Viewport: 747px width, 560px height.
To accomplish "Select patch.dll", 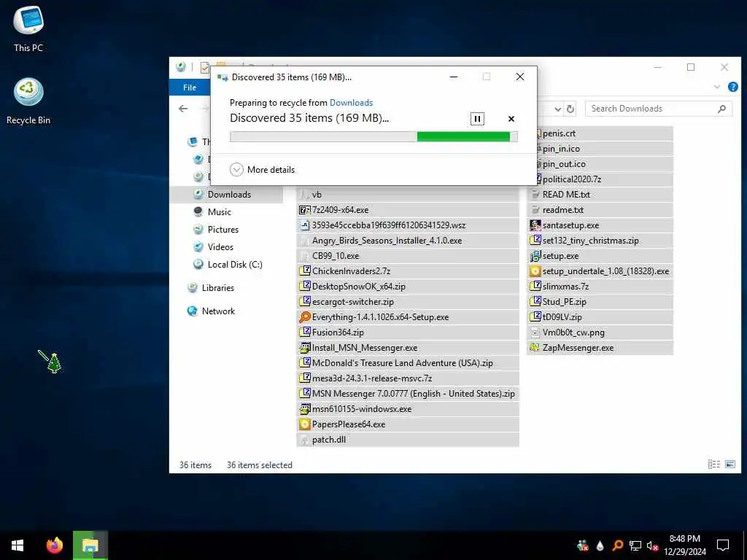I will tap(408, 440).
